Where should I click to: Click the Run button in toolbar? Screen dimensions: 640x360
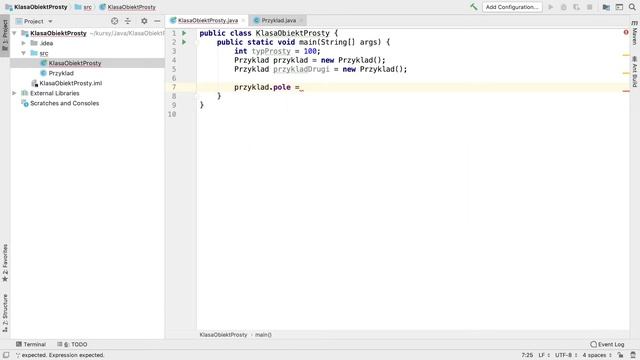coord(551,7)
